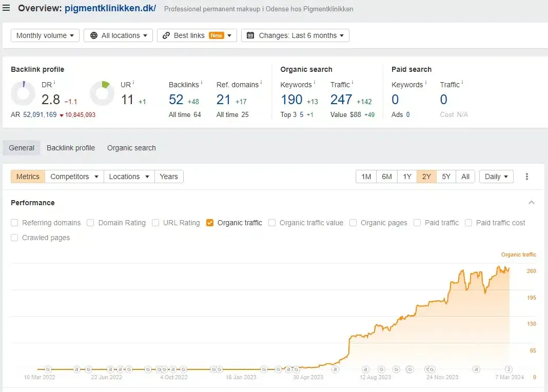Click the organic Keywords count 190
Image resolution: width=548 pixels, height=392 pixels.
[x=291, y=100]
